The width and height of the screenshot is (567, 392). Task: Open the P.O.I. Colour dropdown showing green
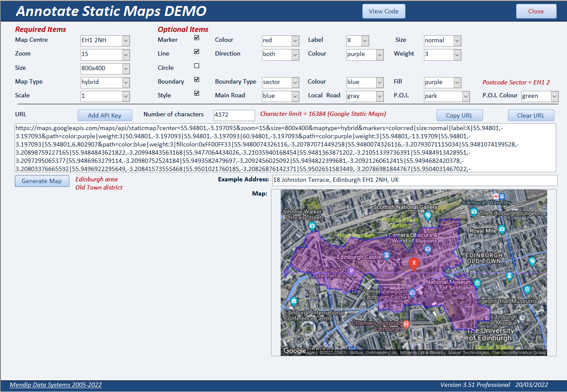point(555,96)
